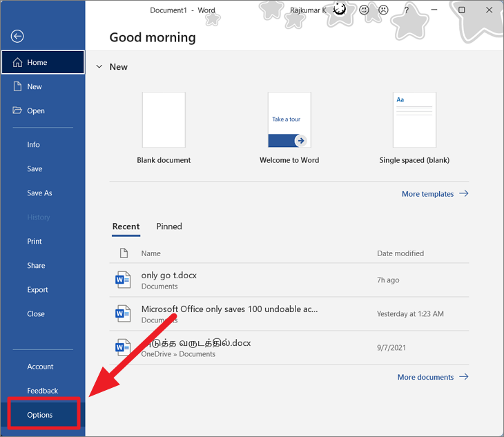Screen dimensions: 504x437
Task: Click the frown face feedback icon
Action: 383,10
